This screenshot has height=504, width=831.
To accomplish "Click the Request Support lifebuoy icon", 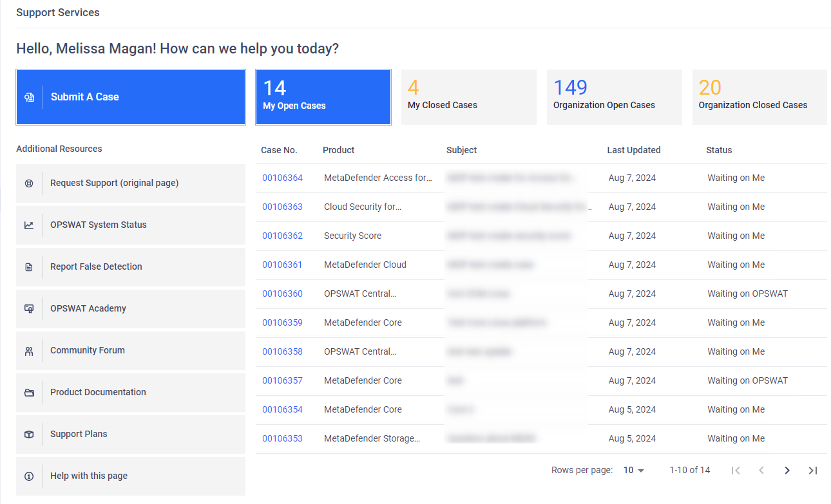I will [29, 183].
